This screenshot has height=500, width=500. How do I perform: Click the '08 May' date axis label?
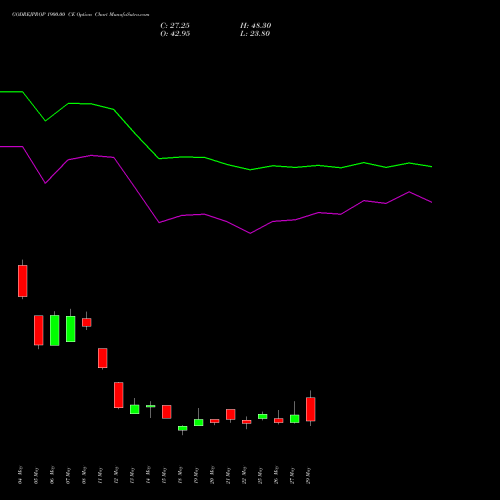click(84, 475)
